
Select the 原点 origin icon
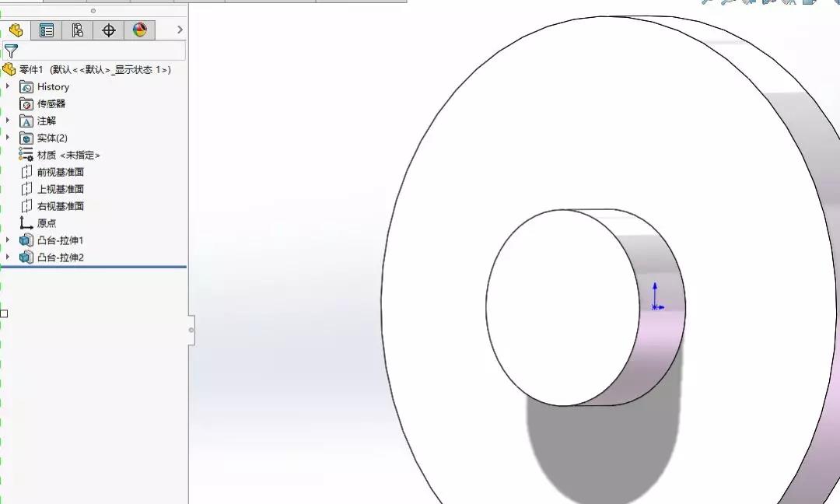[x=26, y=222]
